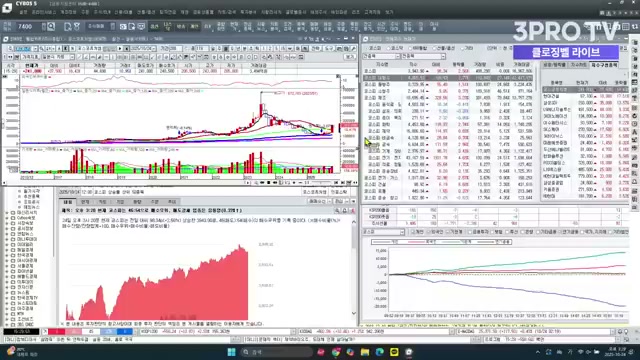This screenshot has height=360, width=640.
Task: Switch to the 지수구성종목 tab
Action: [x=604, y=65]
